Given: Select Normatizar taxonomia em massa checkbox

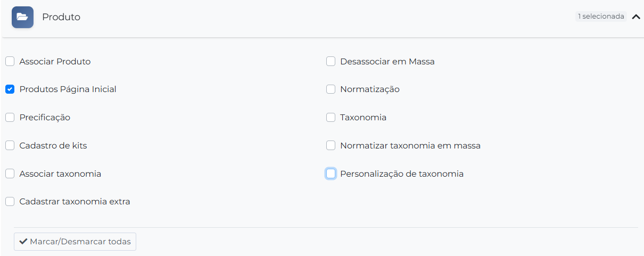Looking at the screenshot, I should (x=331, y=145).
